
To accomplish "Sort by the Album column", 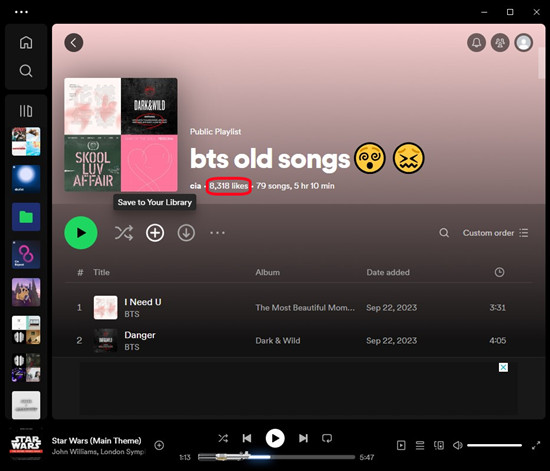I will coord(268,272).
